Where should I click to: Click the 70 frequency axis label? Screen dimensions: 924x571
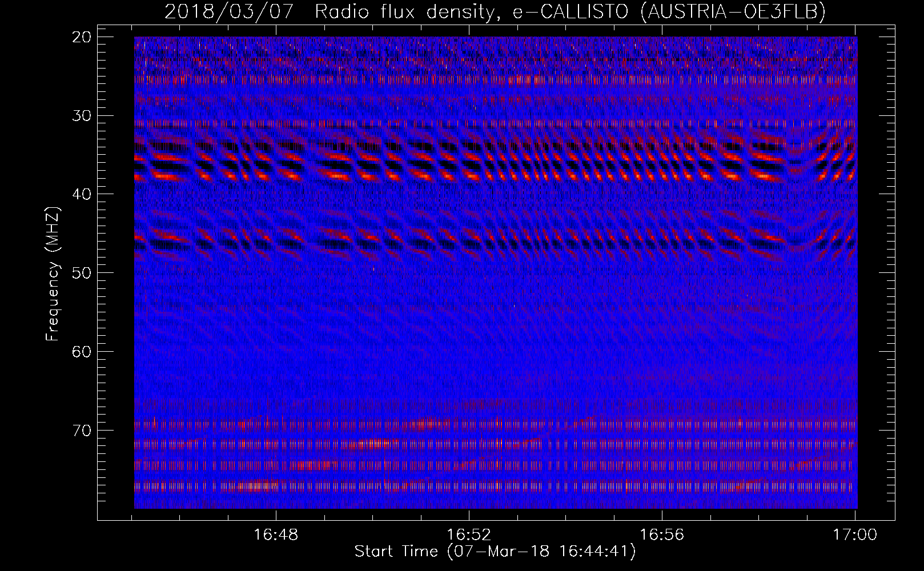coord(82,429)
